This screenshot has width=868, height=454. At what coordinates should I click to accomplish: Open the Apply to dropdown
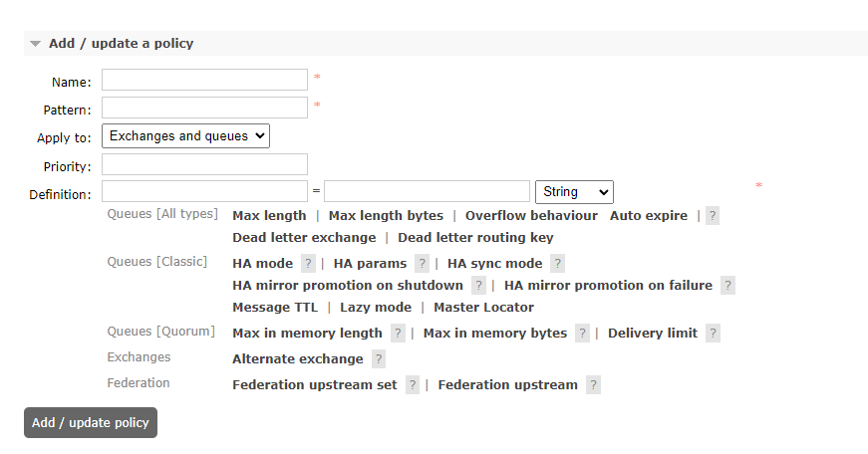(x=185, y=136)
